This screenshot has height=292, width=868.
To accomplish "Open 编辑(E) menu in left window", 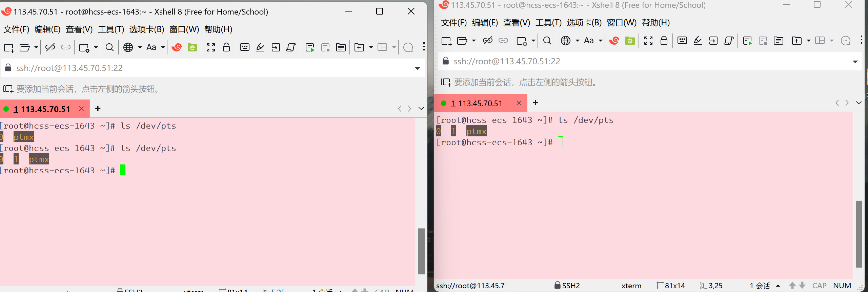I will 47,29.
